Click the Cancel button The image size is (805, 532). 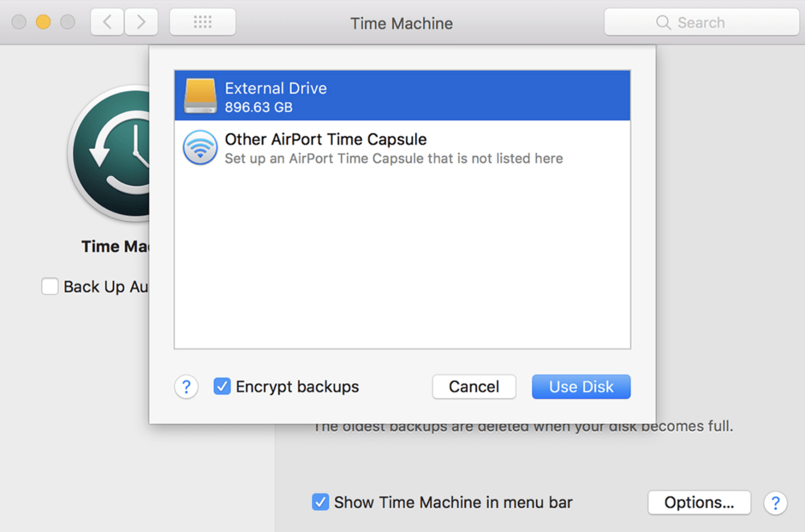point(474,387)
